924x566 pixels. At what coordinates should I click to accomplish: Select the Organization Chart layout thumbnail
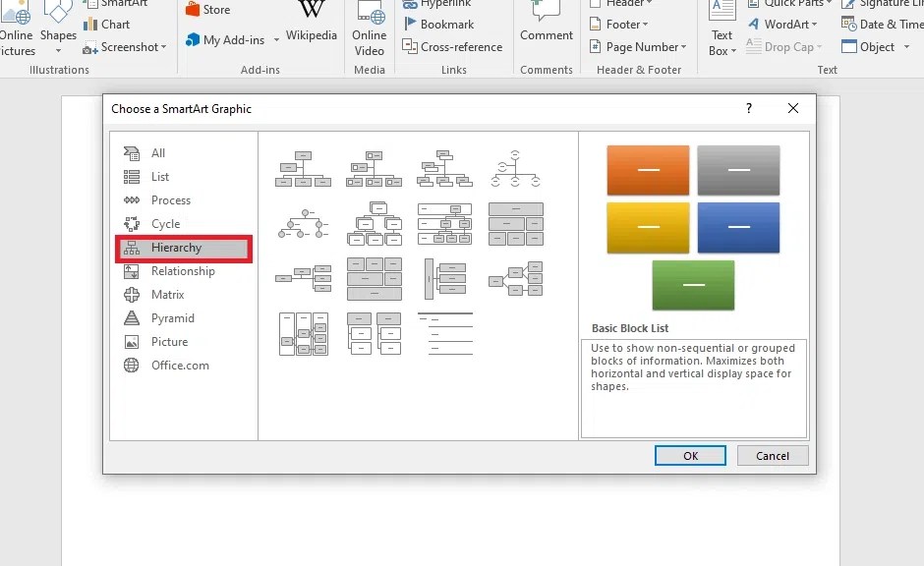(x=303, y=169)
